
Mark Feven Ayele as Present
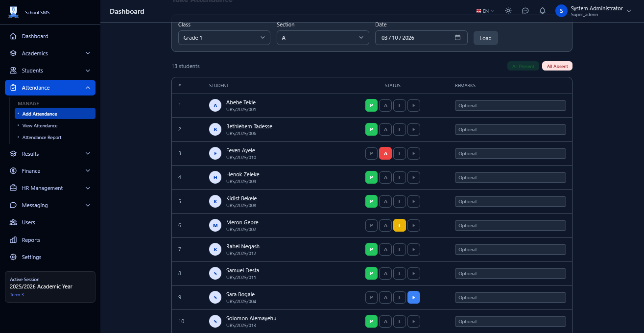tap(372, 153)
